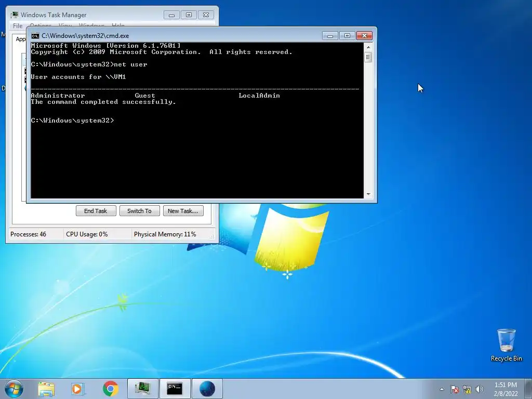Open the clock showing 1:51 PM

[x=506, y=389]
